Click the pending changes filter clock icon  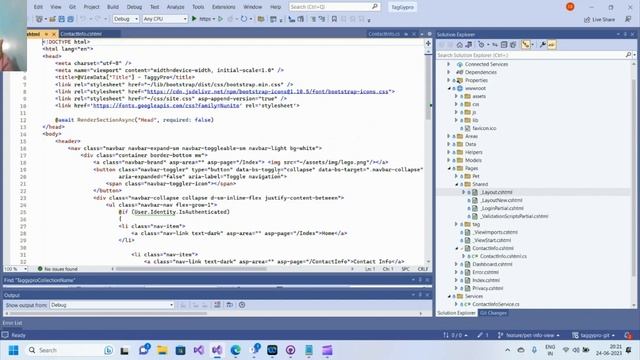[482, 45]
